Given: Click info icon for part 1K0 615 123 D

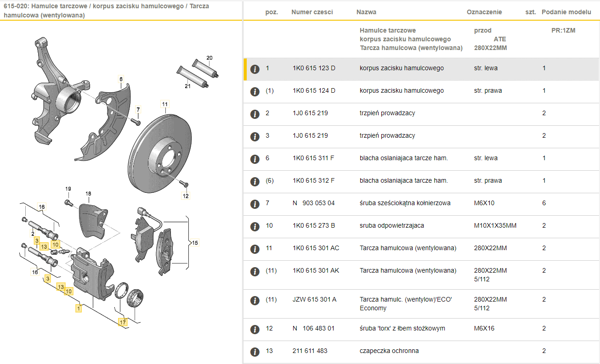Looking at the screenshot, I should click(x=255, y=69).
